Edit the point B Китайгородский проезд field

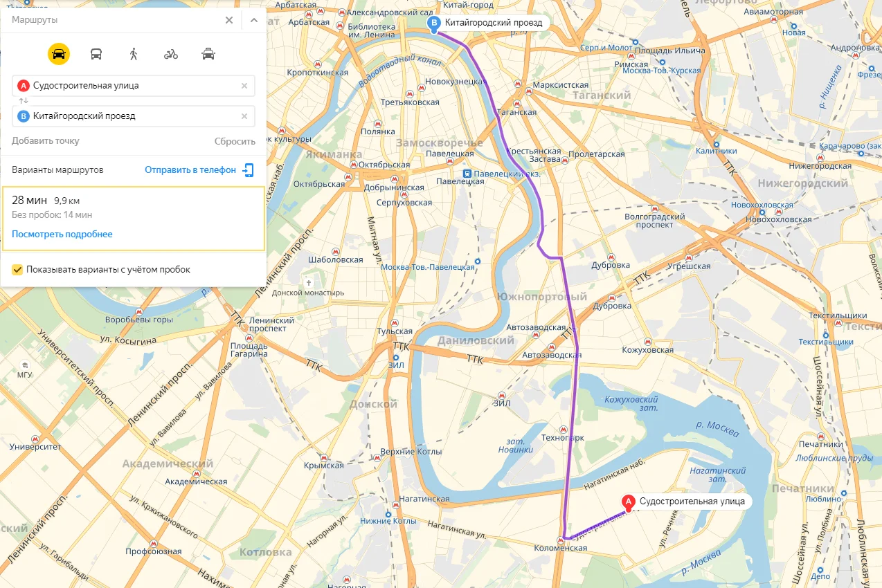point(134,116)
